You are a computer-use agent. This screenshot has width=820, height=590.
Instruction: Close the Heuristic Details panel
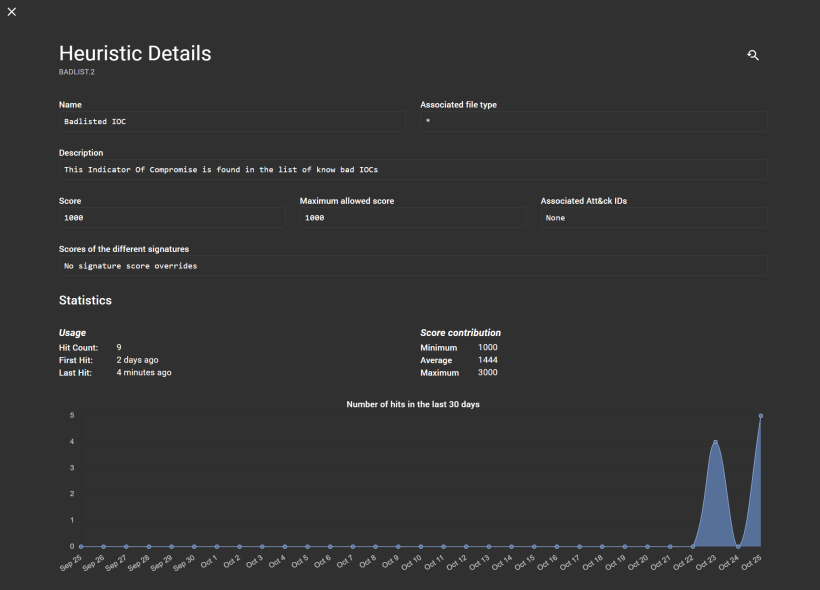pyautogui.click(x=12, y=12)
